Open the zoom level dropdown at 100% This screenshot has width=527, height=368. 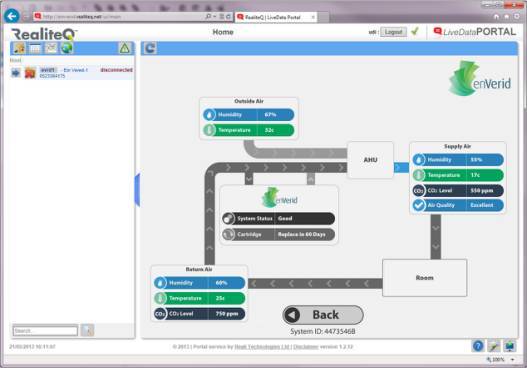pos(513,360)
